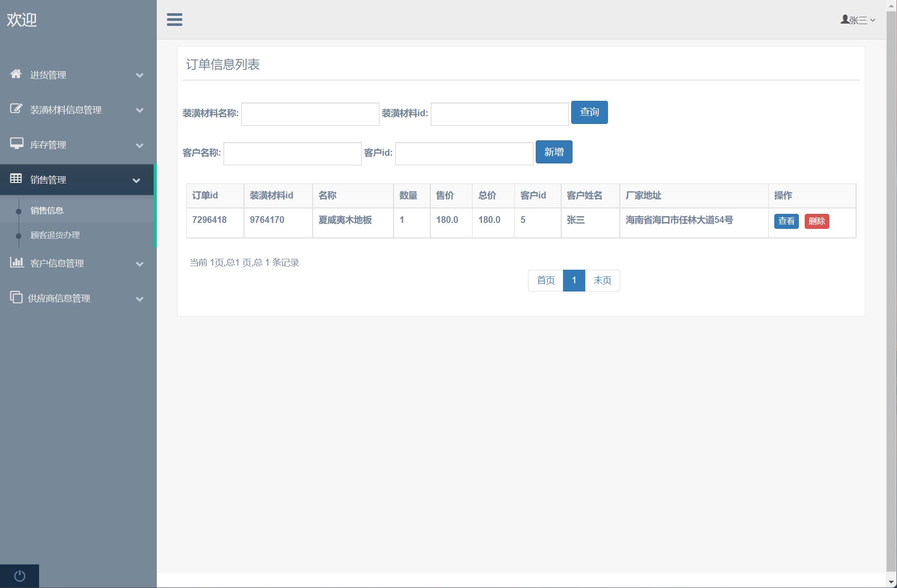Click the 查询 search button
This screenshot has height=588, width=897.
[x=589, y=112]
